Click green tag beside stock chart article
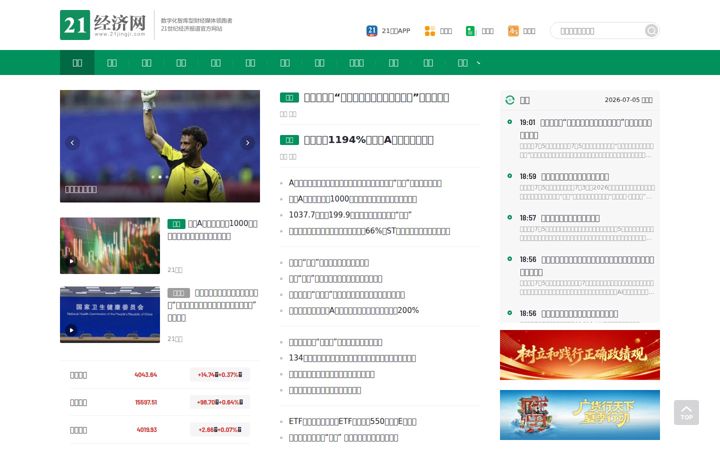The height and width of the screenshot is (450, 720). tap(176, 224)
